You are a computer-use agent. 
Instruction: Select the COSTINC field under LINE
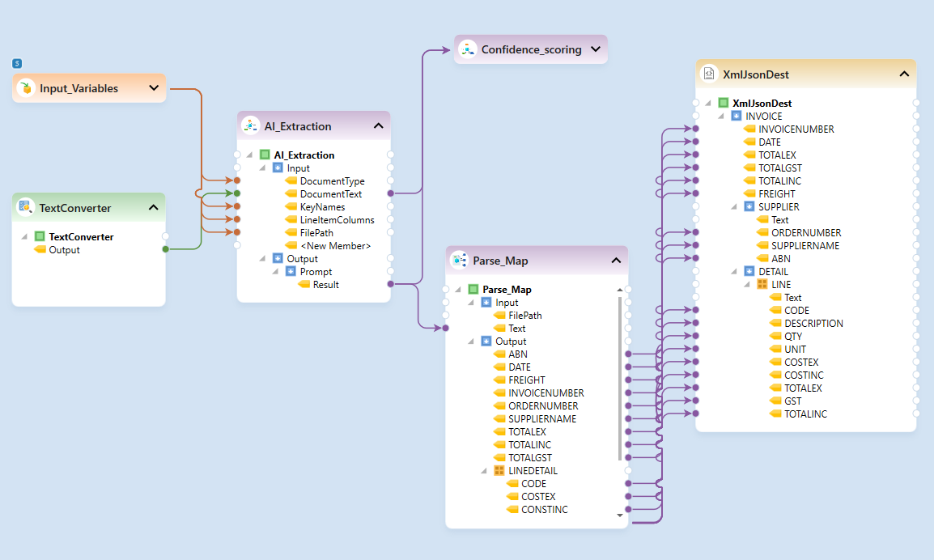pos(804,375)
